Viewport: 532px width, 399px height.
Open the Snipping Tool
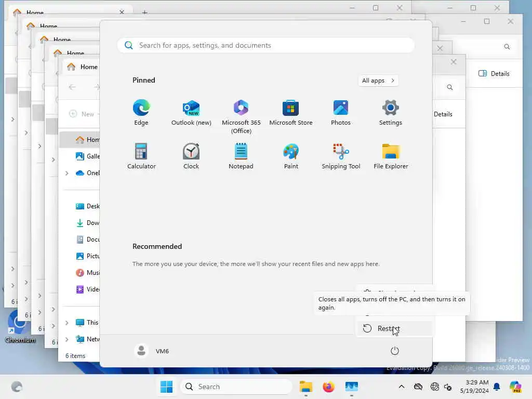(341, 156)
